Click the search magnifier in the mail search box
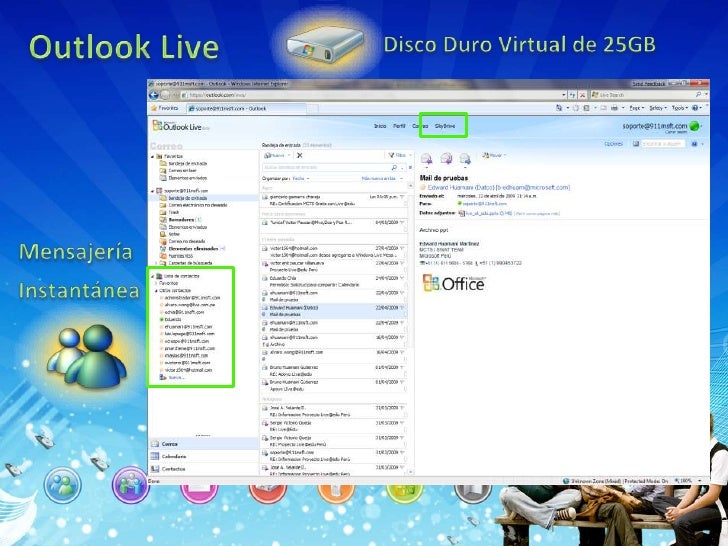This screenshot has height=546, width=728. [394, 168]
